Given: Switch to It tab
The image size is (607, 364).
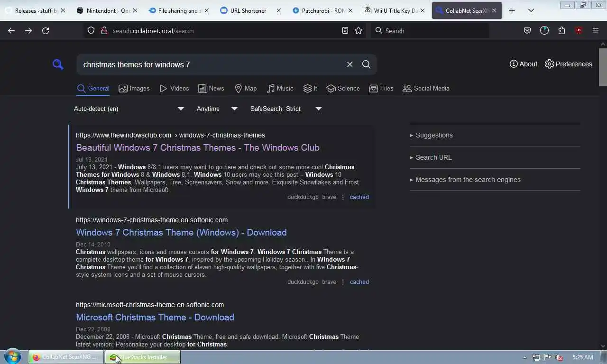Looking at the screenshot, I should pyautogui.click(x=310, y=89).
